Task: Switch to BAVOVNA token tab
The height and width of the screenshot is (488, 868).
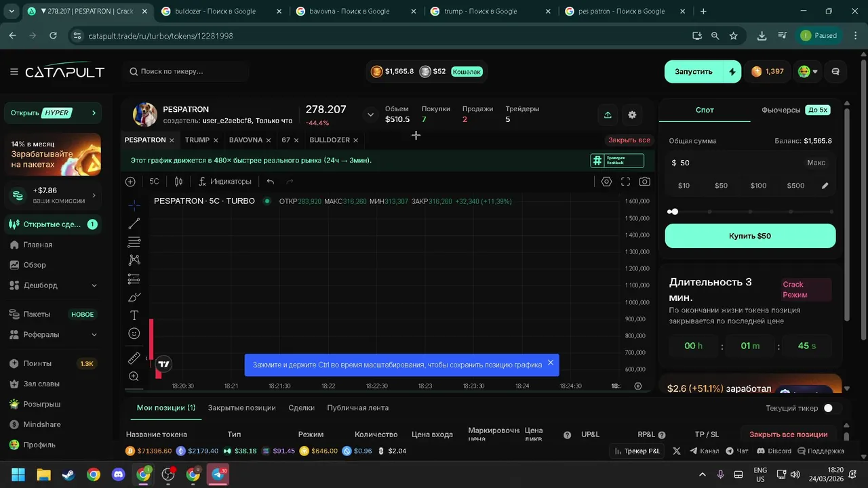Action: pos(245,140)
